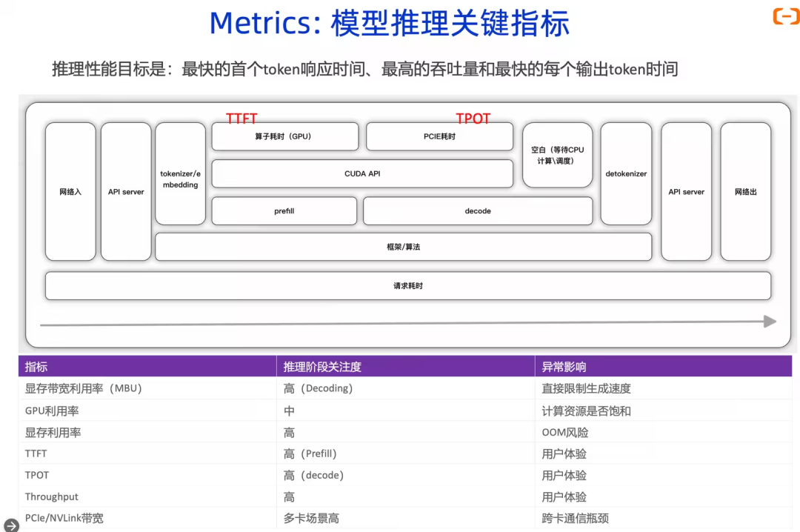Select the 显存带宽利用率（MBU） table row

tap(83, 388)
